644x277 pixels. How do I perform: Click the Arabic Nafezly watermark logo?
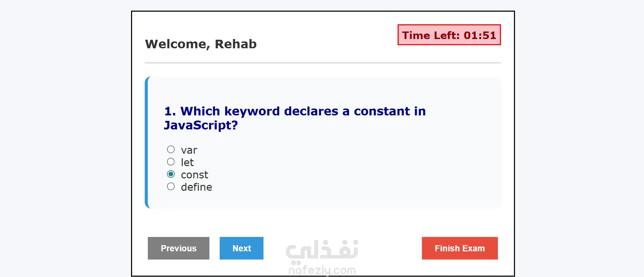[322, 250]
